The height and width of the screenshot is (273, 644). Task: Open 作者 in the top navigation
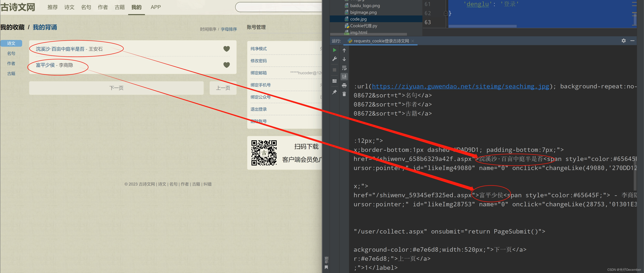(x=103, y=7)
